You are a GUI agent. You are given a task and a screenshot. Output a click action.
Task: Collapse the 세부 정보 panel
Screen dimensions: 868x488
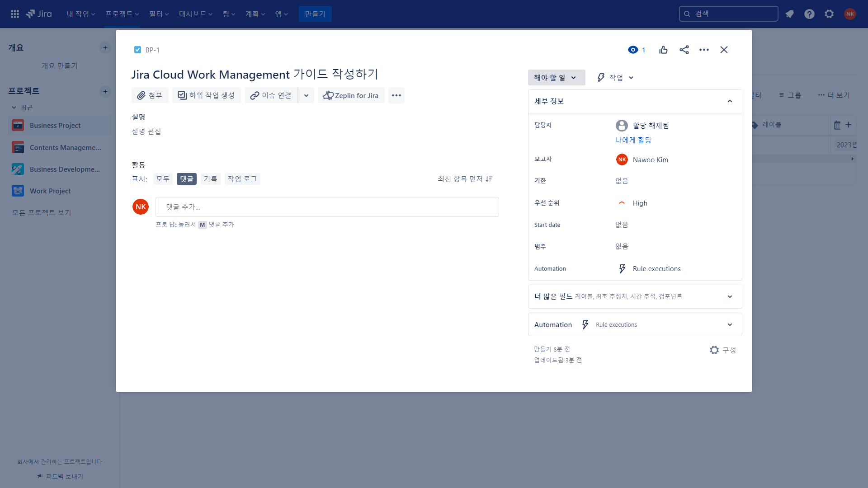pos(729,101)
